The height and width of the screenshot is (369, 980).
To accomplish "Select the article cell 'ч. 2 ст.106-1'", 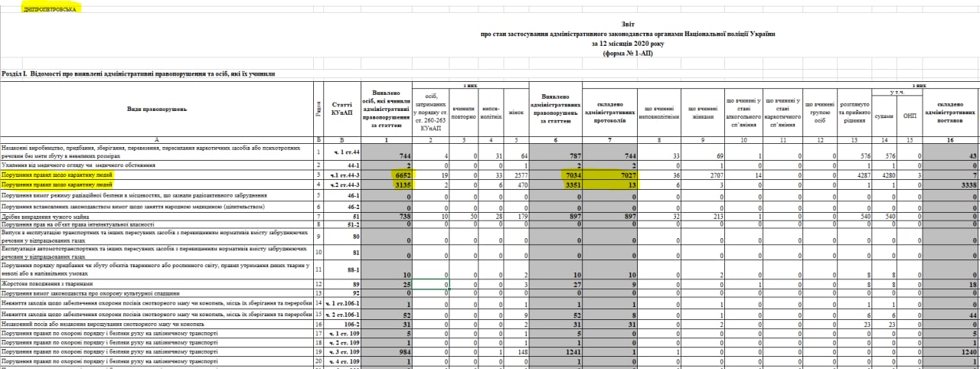I will tap(341, 314).
